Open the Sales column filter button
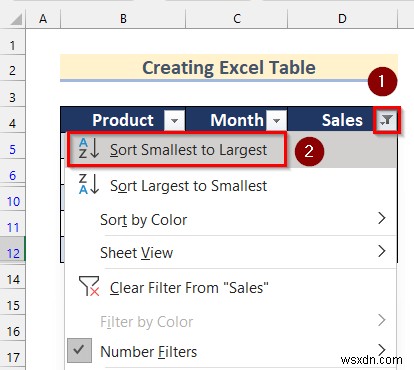 click(387, 120)
